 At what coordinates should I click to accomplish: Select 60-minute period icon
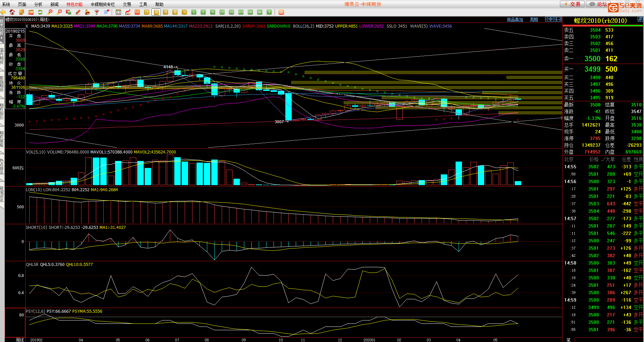[241, 12]
